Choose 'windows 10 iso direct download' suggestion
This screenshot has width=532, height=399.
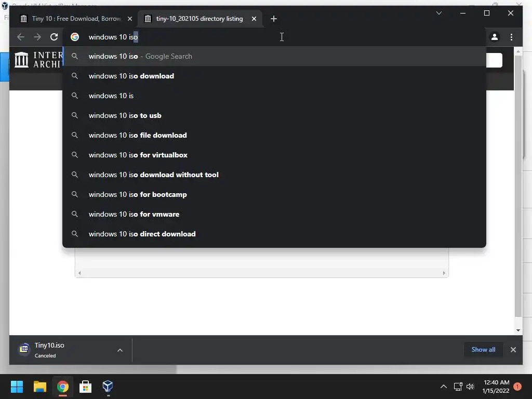tap(274, 234)
